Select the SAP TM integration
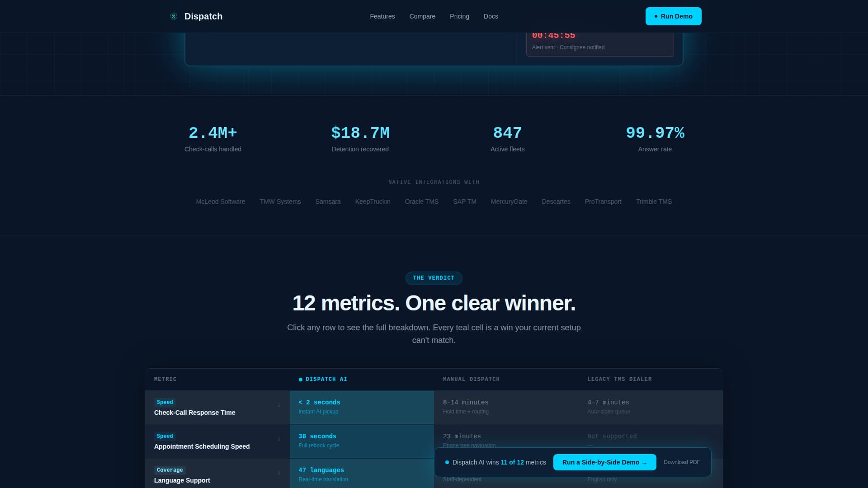868x488 pixels. point(465,202)
